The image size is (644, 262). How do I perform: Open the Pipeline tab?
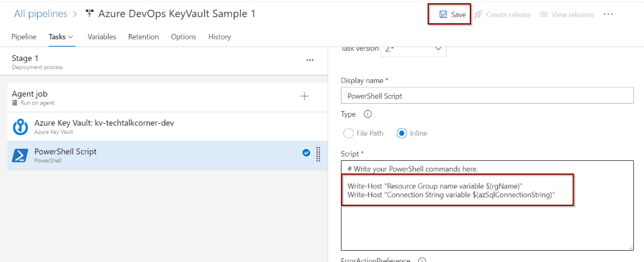coord(24,37)
